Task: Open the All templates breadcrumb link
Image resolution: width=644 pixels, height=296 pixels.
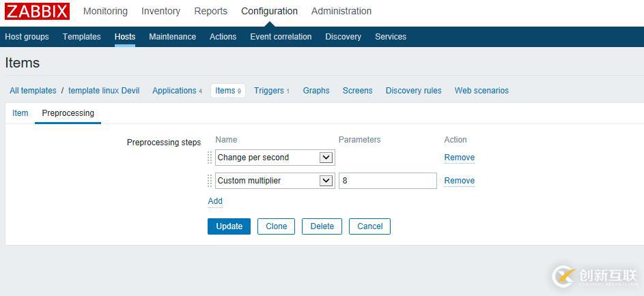Action: pos(33,91)
